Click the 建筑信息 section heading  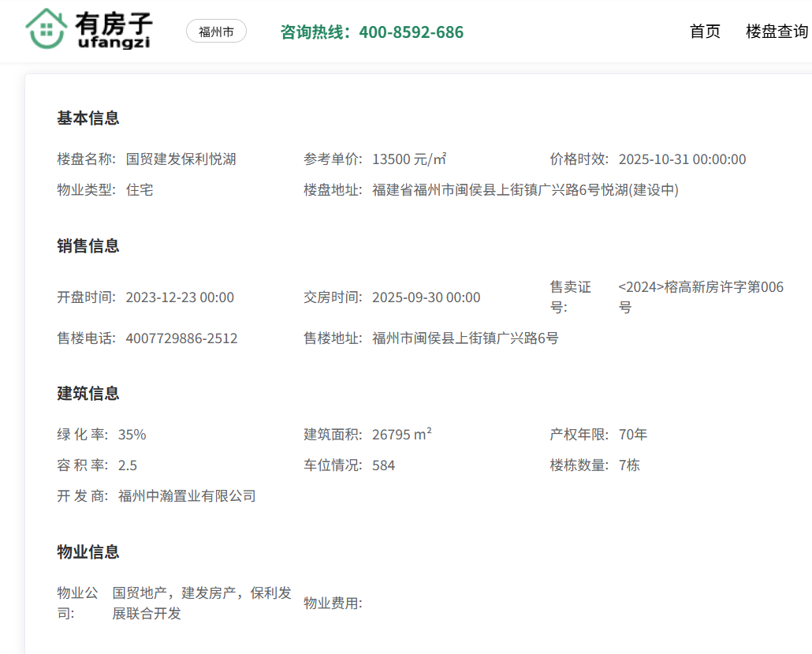tap(88, 394)
